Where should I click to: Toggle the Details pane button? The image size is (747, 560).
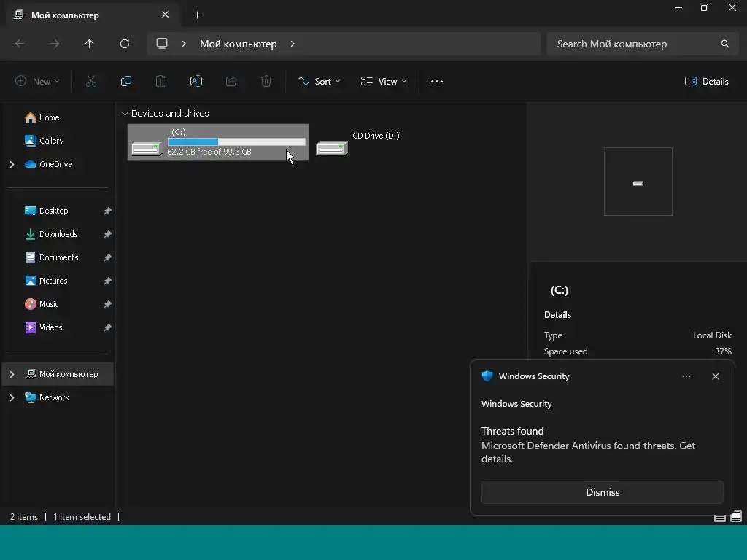tap(706, 82)
